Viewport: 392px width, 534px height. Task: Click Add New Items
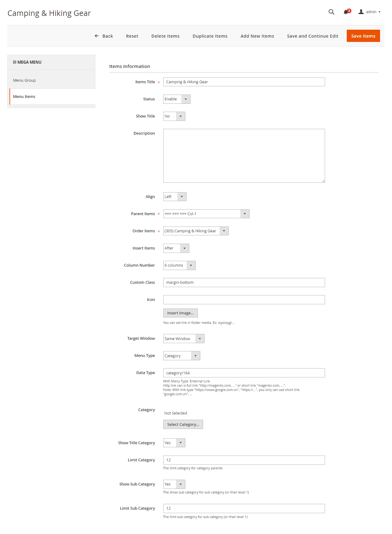tap(257, 36)
